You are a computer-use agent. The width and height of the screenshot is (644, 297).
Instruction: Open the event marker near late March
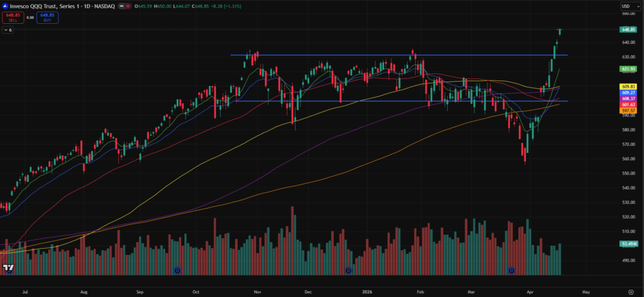click(x=511, y=270)
